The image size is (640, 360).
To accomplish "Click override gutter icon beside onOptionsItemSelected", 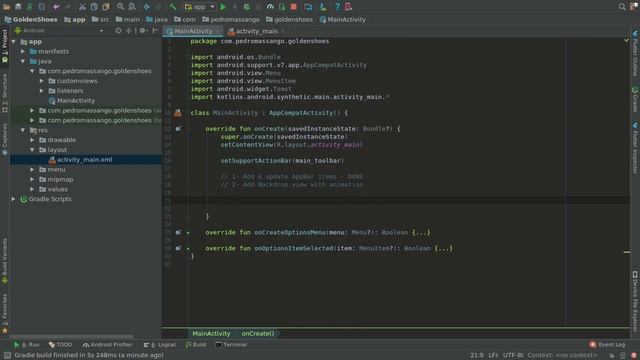I will point(178,248).
